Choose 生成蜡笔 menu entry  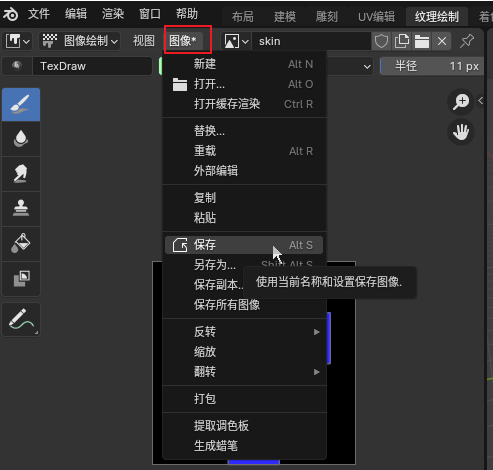pos(244,446)
